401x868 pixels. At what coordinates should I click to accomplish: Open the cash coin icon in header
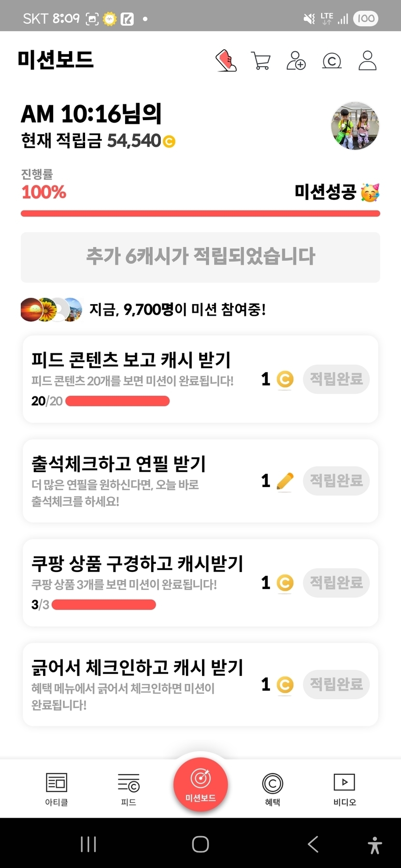(332, 61)
